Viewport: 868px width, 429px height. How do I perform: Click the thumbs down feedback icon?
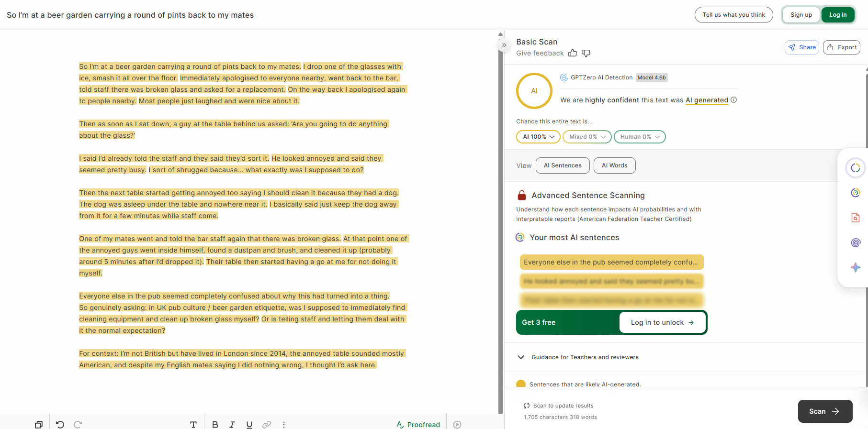[586, 53]
